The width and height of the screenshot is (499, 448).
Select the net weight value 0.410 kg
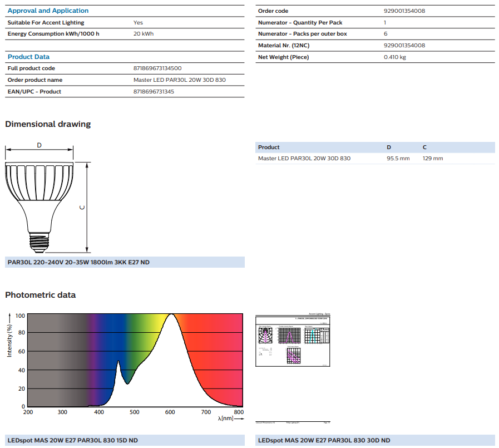[x=395, y=57]
